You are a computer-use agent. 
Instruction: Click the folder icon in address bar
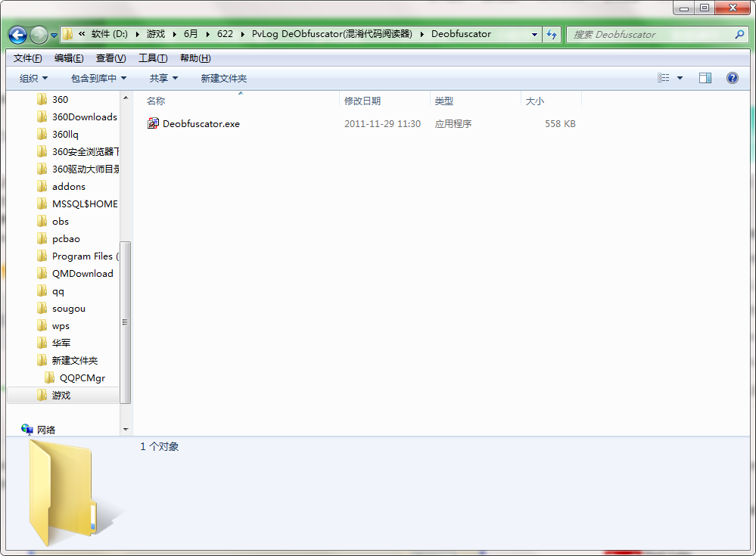pyautogui.click(x=67, y=34)
